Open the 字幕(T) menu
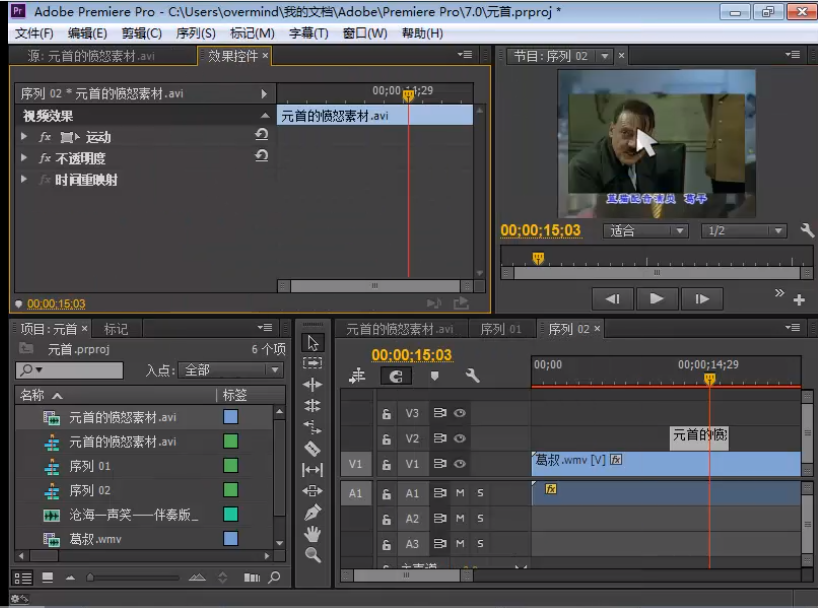The image size is (818, 608). coord(309,33)
